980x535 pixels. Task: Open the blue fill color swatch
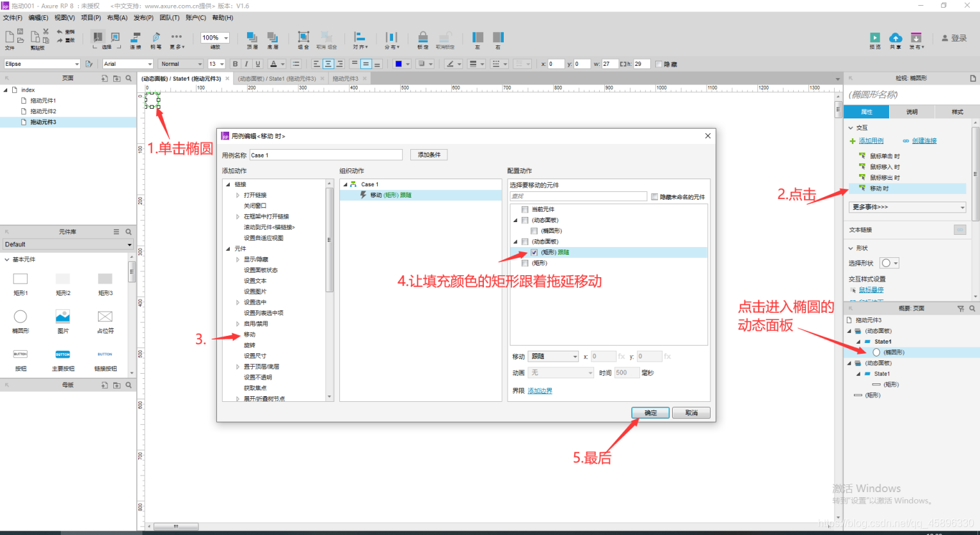(401, 64)
